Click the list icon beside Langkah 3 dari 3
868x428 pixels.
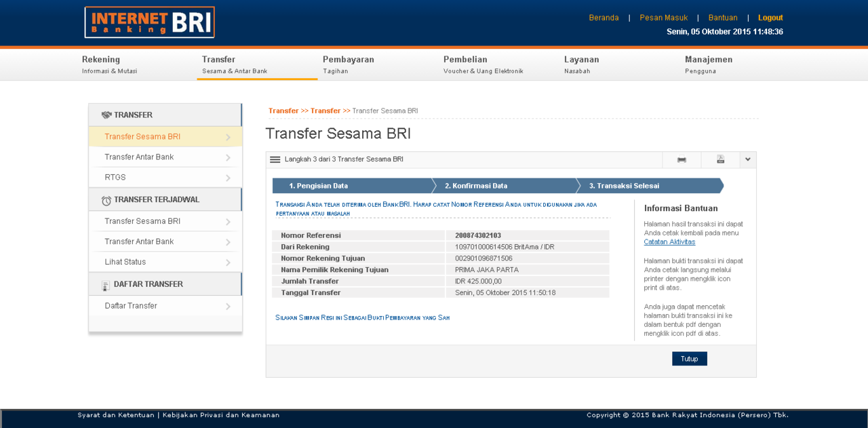click(x=275, y=159)
